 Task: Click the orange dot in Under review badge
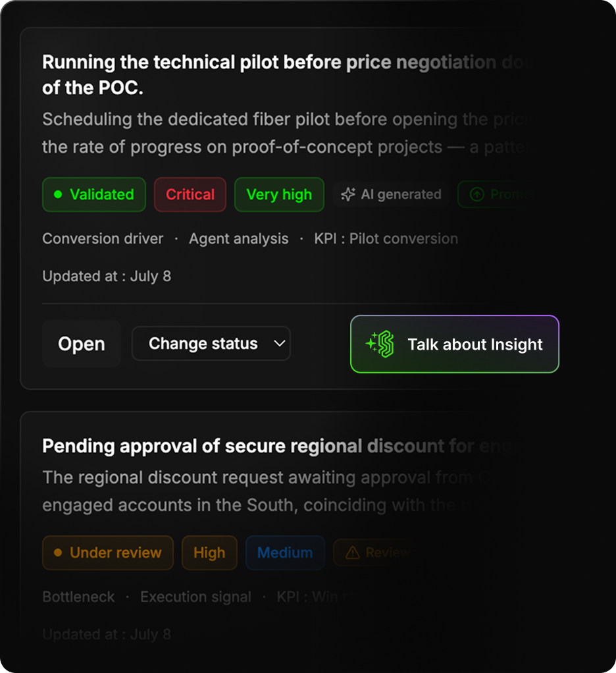(x=58, y=552)
